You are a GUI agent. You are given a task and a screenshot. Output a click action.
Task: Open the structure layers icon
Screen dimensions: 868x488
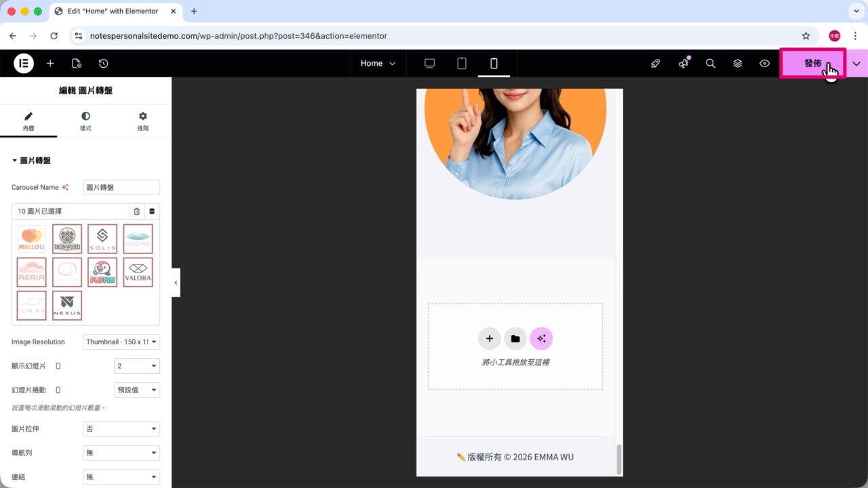(738, 63)
